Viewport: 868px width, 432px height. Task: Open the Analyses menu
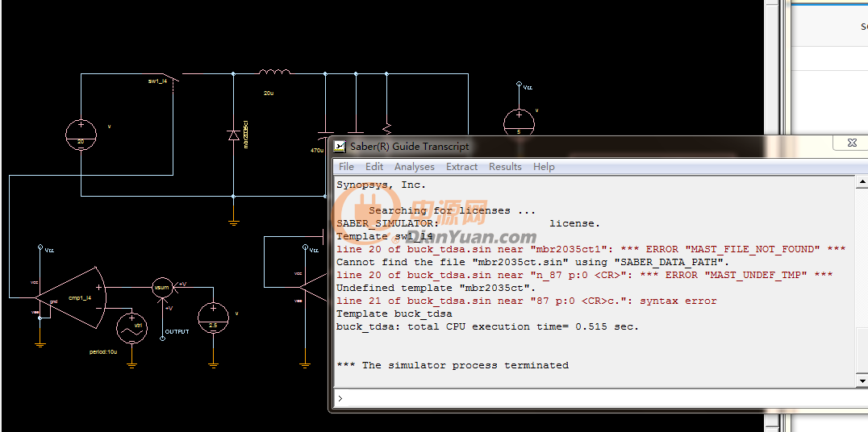point(414,167)
